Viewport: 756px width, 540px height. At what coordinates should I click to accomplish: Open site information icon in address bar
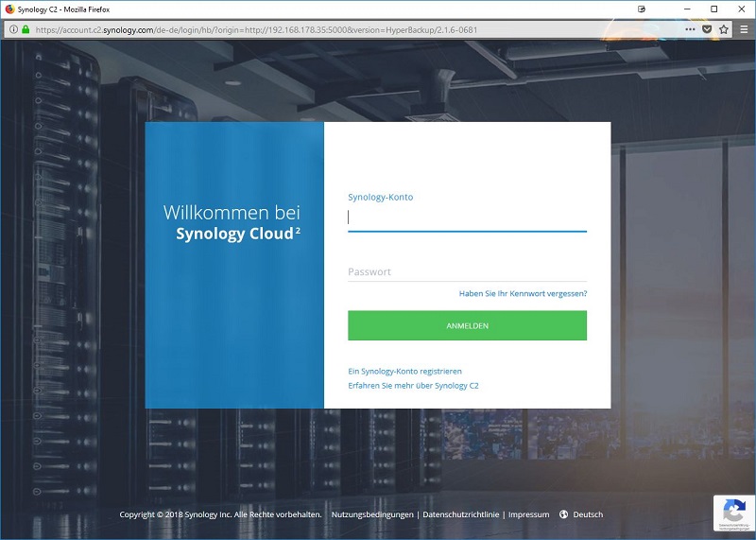(13, 29)
